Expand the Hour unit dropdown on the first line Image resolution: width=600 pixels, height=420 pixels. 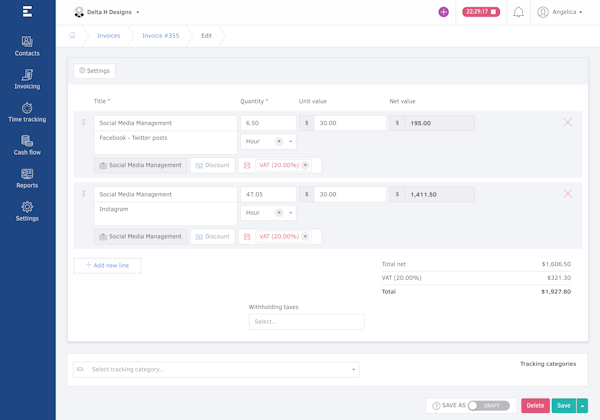pyautogui.click(x=290, y=142)
